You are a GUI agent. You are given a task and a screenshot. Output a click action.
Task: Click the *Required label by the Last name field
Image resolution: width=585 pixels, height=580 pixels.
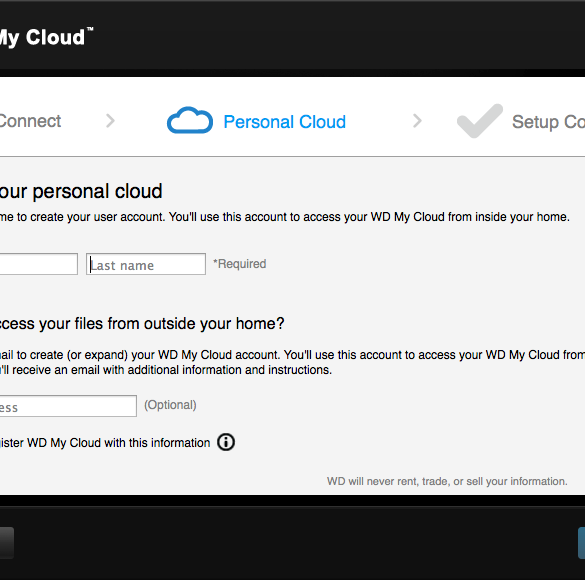[x=240, y=264]
